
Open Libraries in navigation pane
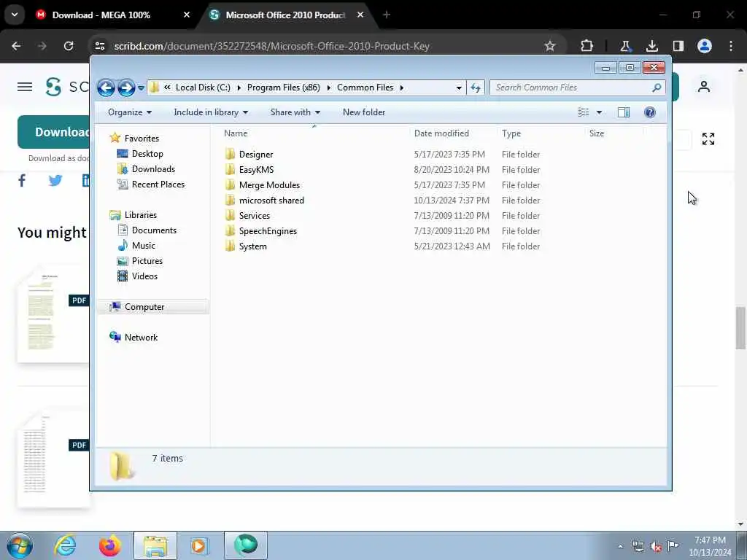pyautogui.click(x=141, y=215)
